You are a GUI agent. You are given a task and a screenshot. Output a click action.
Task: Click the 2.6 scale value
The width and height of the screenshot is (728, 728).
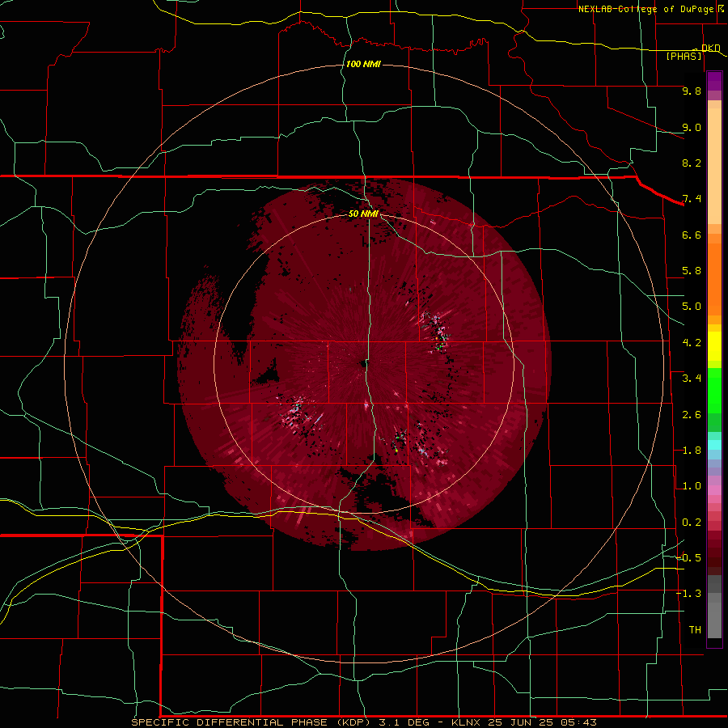(692, 415)
